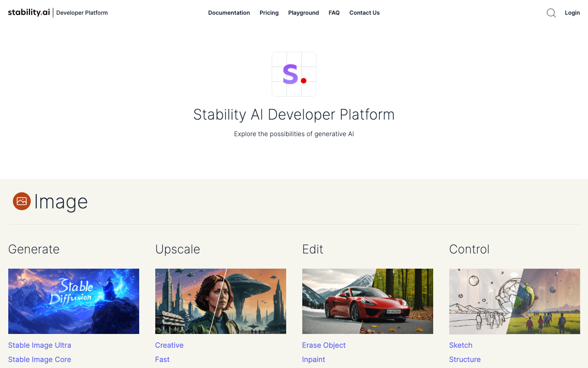The image size is (588, 368).
Task: Click the Stable Diffusion Generate thumbnail
Action: click(x=73, y=301)
